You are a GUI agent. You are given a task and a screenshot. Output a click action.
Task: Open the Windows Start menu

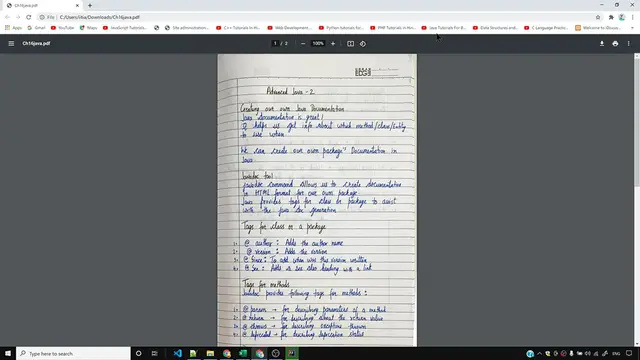pyautogui.click(x=8, y=353)
